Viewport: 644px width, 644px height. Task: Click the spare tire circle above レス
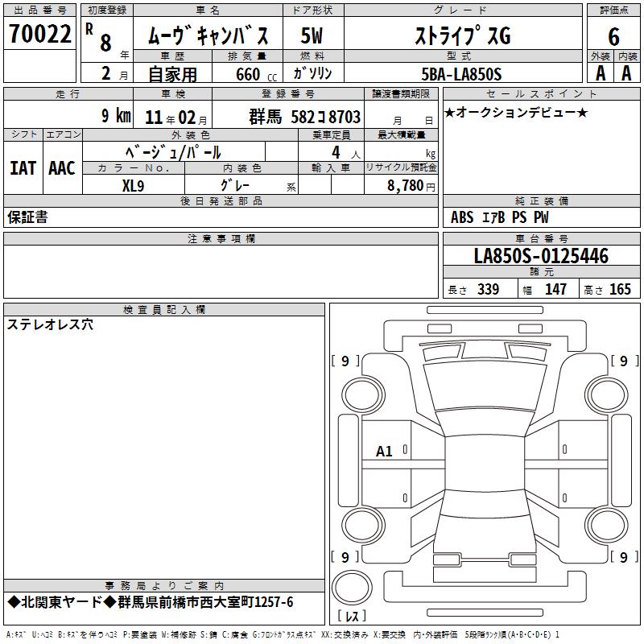pyautogui.click(x=352, y=587)
